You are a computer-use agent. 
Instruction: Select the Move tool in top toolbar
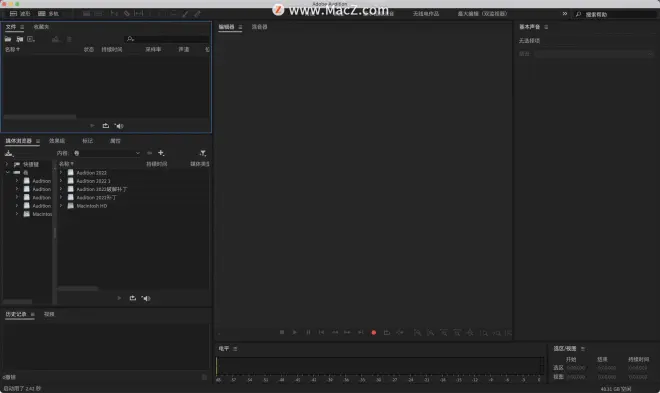point(114,14)
